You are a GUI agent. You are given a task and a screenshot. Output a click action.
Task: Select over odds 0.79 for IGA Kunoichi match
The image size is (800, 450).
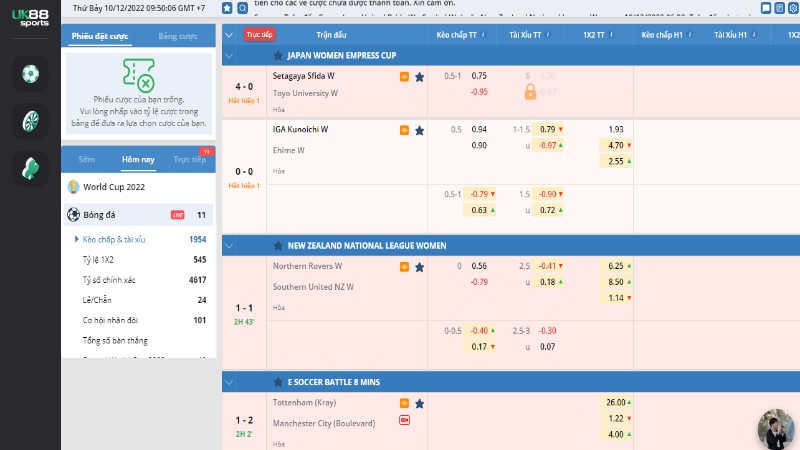point(548,129)
